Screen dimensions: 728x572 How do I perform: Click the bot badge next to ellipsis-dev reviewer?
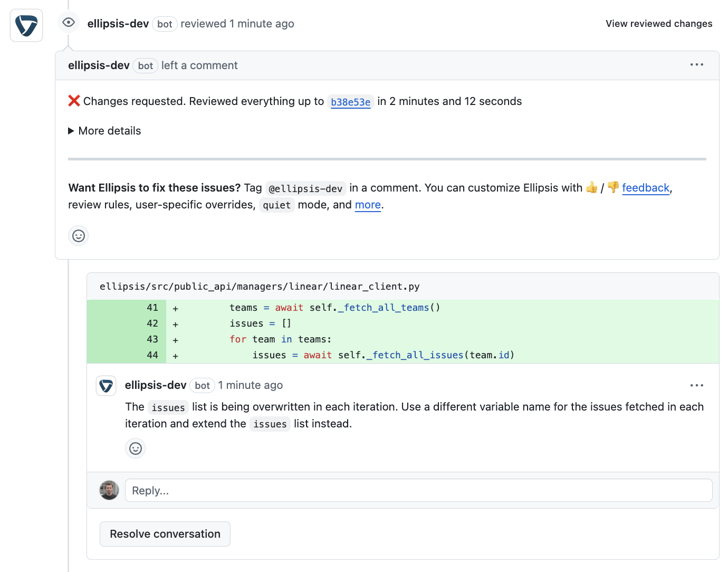pos(165,24)
